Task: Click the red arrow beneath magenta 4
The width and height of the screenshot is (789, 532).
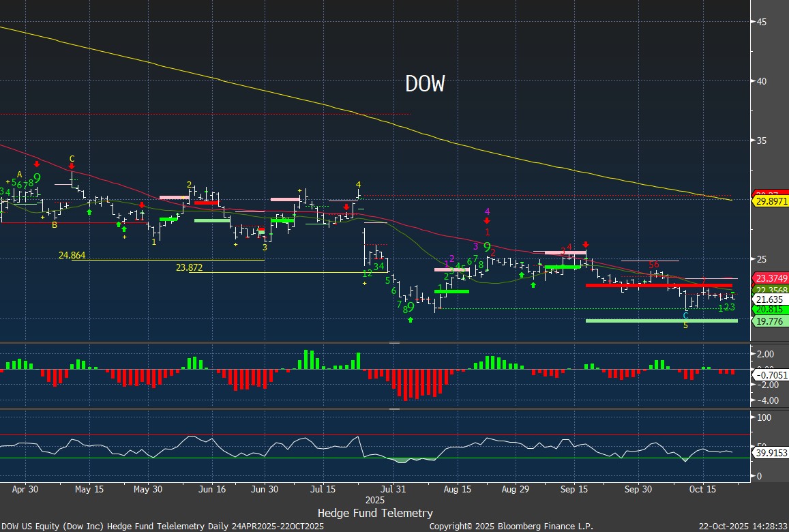Action: pos(487,221)
